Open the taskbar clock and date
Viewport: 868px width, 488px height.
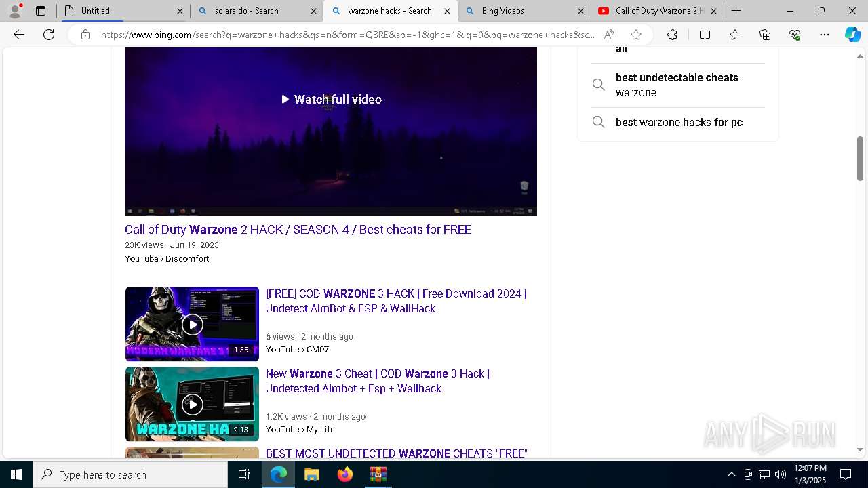[x=810, y=474]
